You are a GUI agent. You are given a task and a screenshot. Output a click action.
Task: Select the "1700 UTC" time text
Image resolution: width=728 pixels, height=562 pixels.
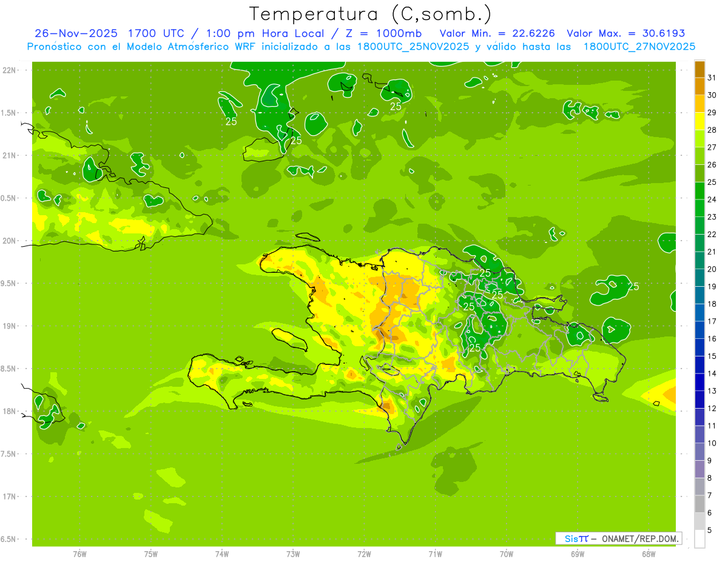coord(157,33)
